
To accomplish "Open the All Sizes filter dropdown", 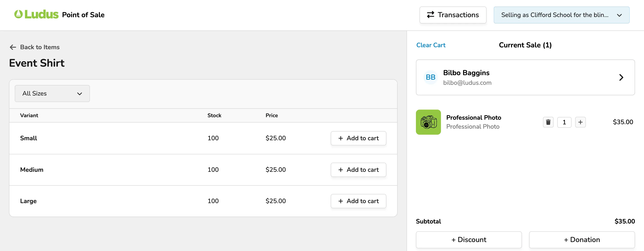I will click(x=52, y=94).
